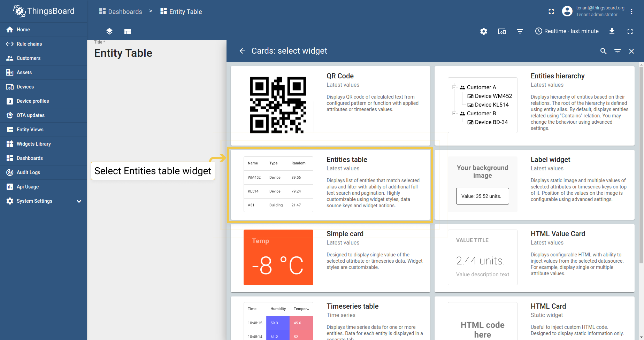Click the widget list scrollbar
The image size is (644, 340).
click(641, 165)
